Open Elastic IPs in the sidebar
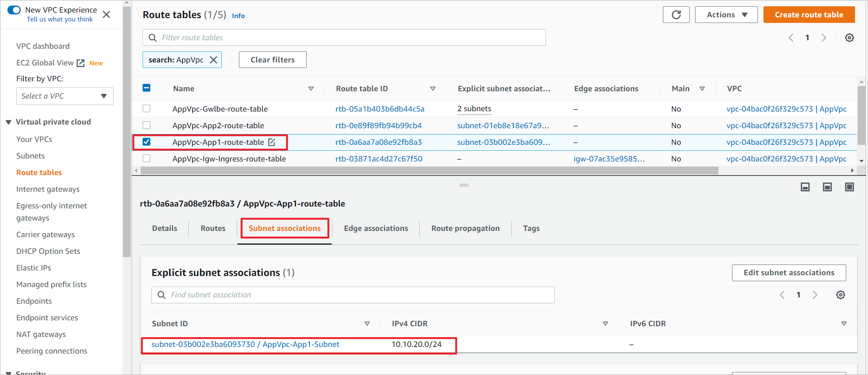This screenshot has height=375, width=868. point(34,268)
